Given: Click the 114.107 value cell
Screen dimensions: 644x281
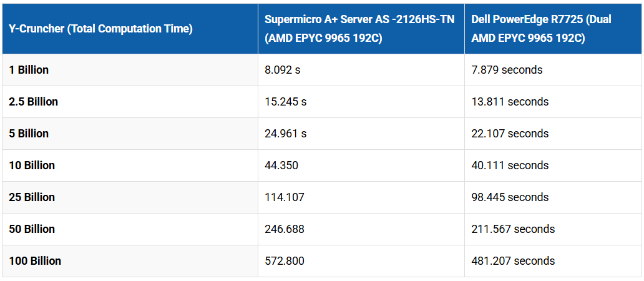Looking at the screenshot, I should coord(285,197).
